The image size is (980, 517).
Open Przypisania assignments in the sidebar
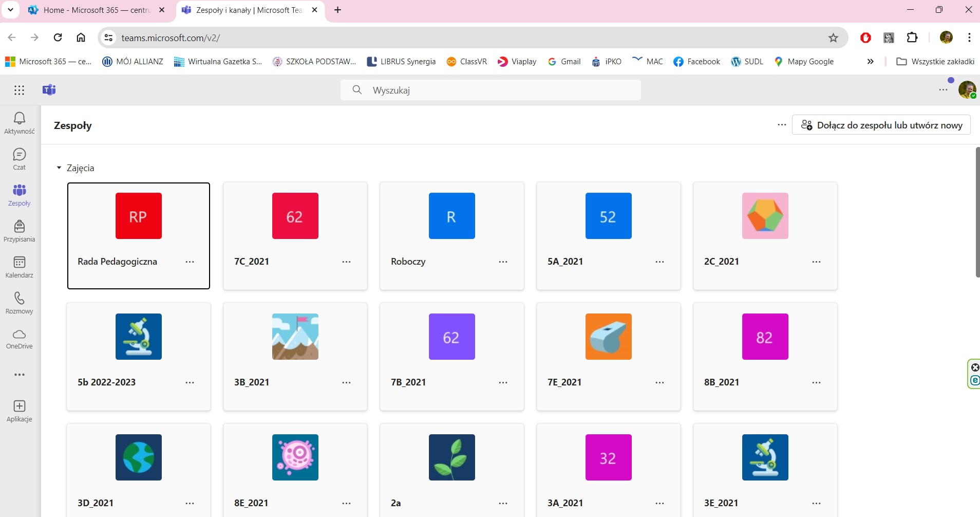click(x=19, y=231)
